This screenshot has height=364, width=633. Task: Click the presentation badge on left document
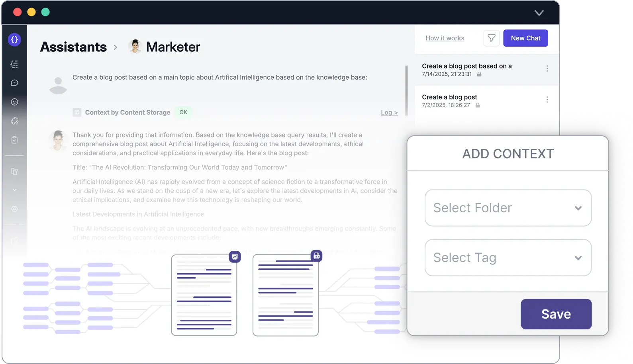(x=235, y=257)
